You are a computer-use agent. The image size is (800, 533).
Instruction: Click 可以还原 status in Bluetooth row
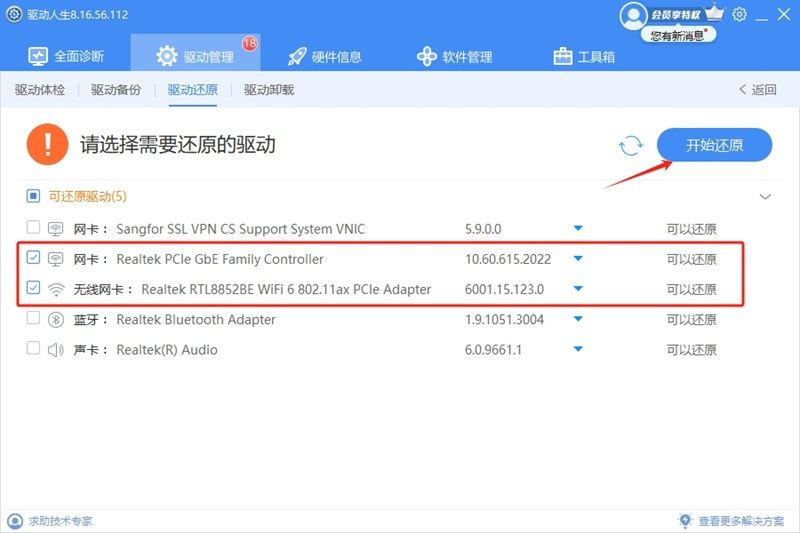pos(691,320)
